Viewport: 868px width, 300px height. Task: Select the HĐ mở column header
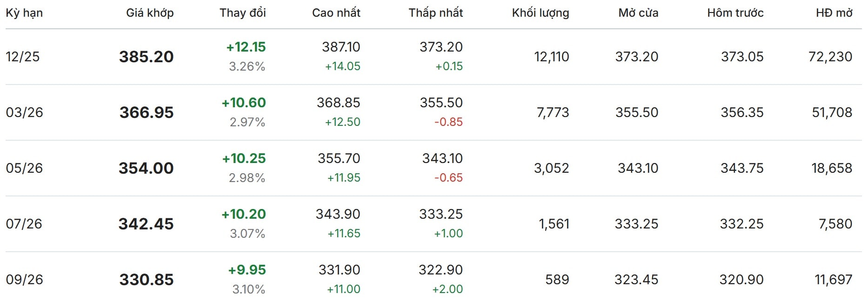pos(834,13)
